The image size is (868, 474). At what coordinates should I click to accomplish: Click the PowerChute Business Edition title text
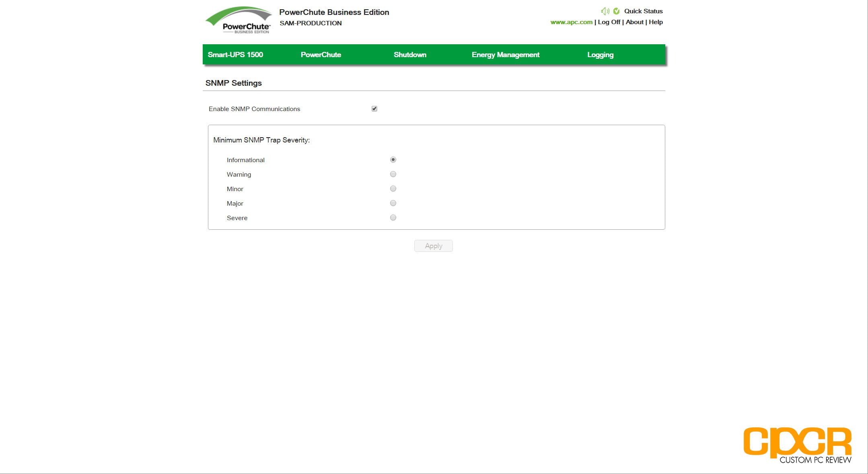[x=334, y=12]
